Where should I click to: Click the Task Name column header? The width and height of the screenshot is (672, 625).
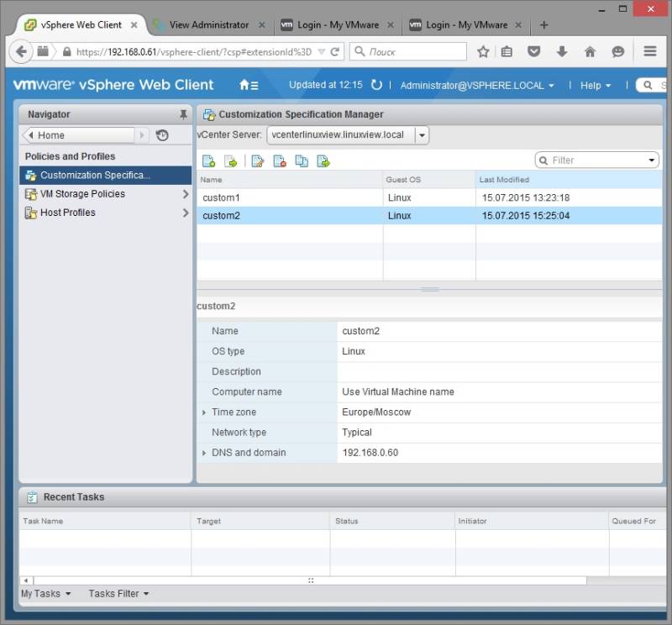pyautogui.click(x=105, y=522)
